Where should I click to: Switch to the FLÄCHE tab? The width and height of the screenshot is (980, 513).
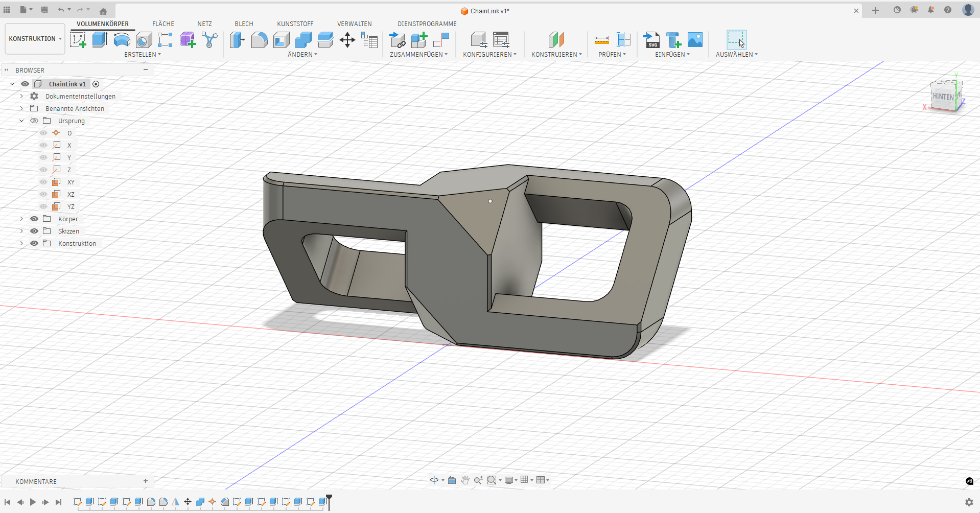pyautogui.click(x=163, y=24)
